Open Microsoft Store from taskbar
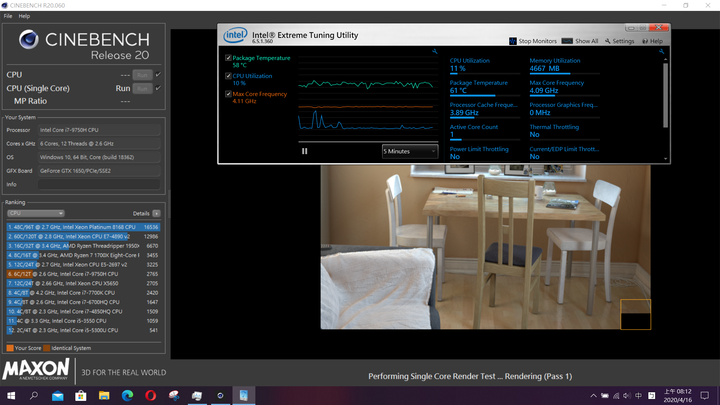Viewport: 720px width, 405px height. pos(81,395)
